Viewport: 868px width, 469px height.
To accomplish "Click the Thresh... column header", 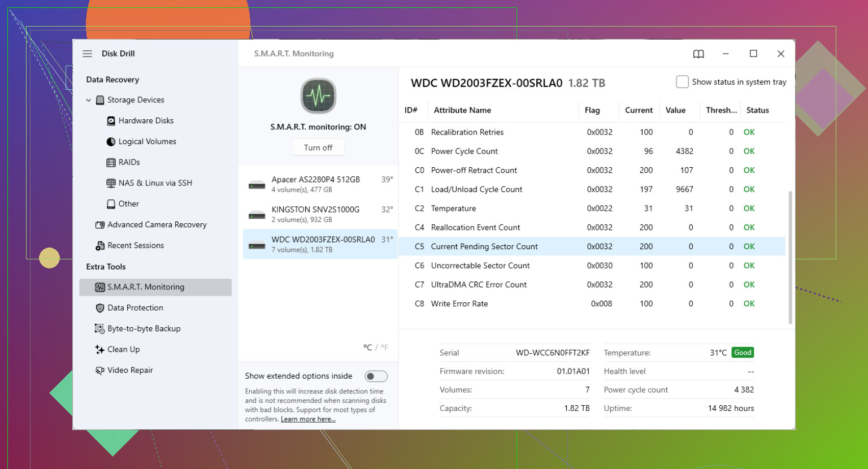I will 721,110.
